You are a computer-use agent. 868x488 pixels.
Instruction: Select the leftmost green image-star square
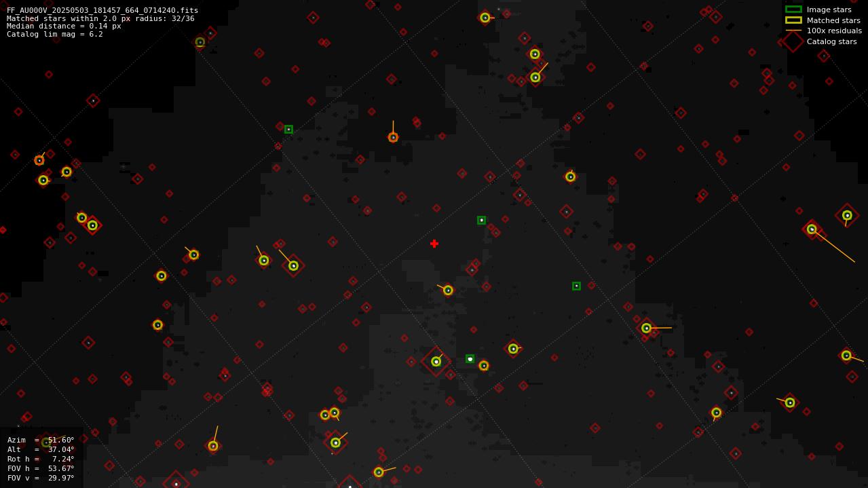click(x=288, y=129)
